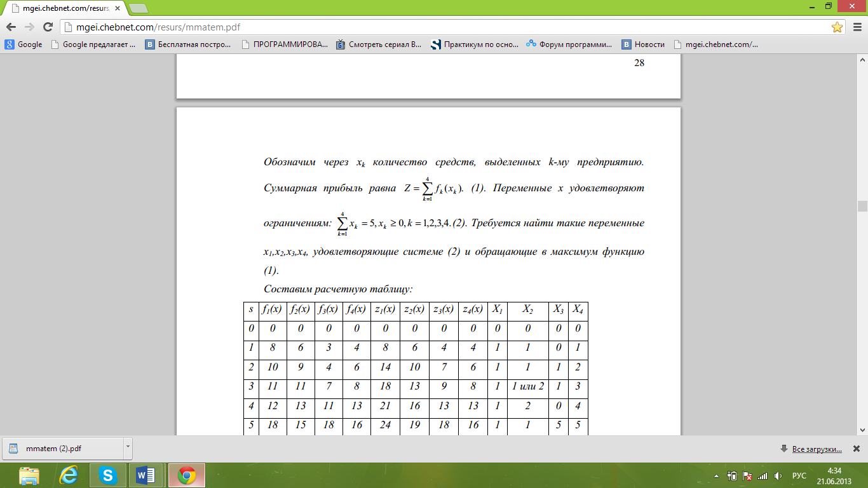Image resolution: width=868 pixels, height=488 pixels.
Task: Click the address bar with mmatem.pdf URL
Action: tap(445, 27)
